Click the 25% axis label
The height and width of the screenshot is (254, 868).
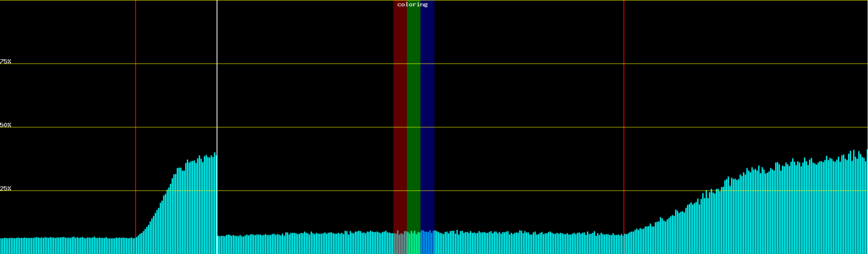(x=6, y=188)
